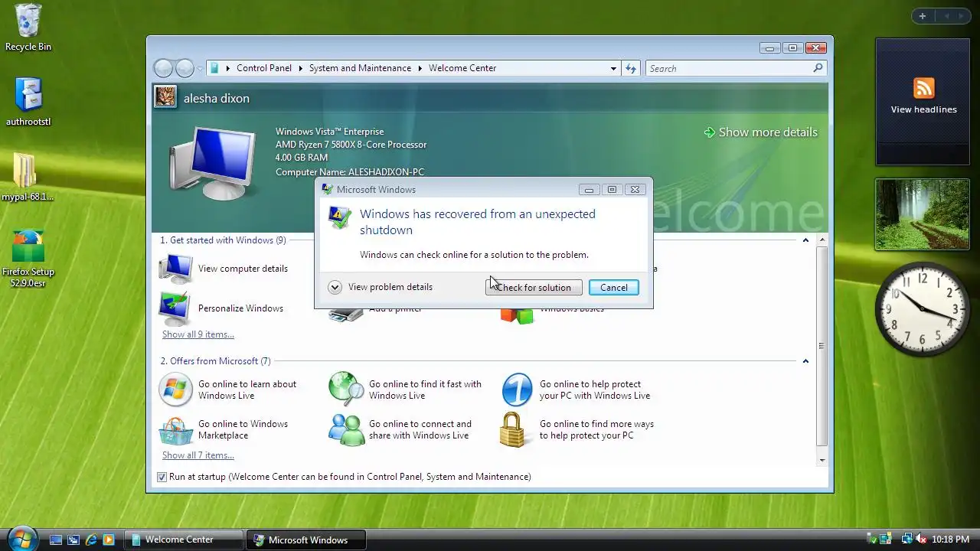Screen dimensions: 980x551
Task: Click Show all 7 items link
Action: tap(198, 455)
